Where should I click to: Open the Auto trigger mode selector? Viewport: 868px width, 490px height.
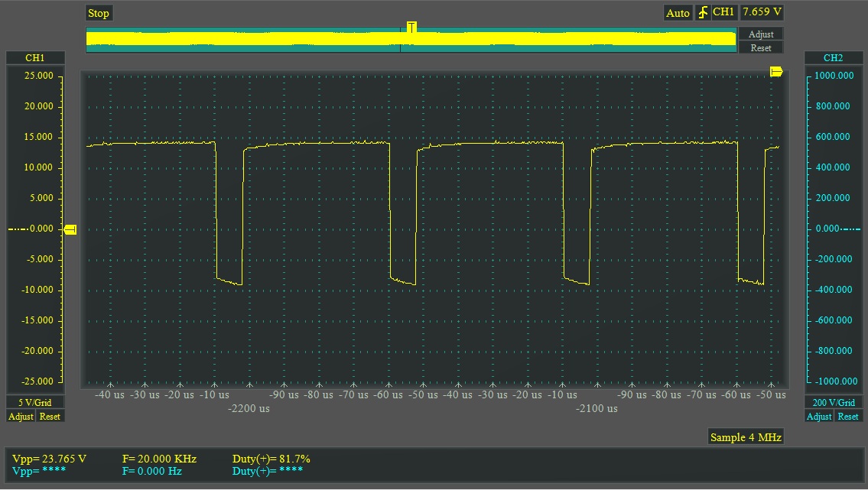click(x=677, y=13)
